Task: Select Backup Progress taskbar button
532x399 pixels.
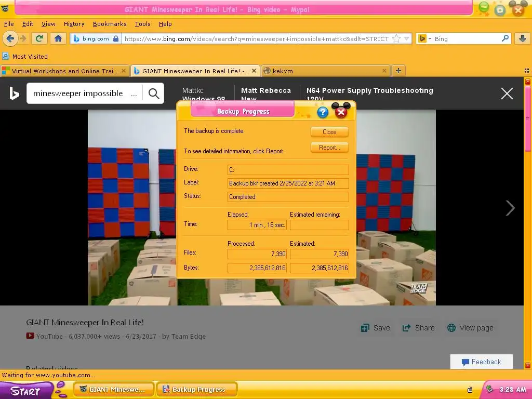Action: pos(197,390)
